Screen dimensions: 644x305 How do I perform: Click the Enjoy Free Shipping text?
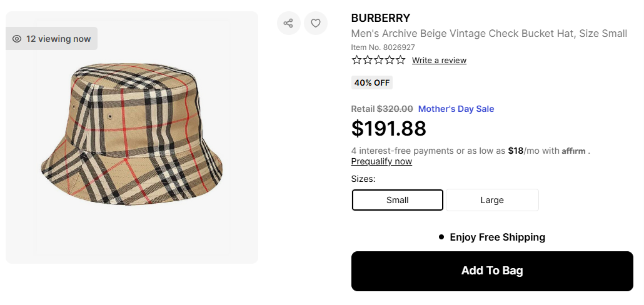(497, 237)
